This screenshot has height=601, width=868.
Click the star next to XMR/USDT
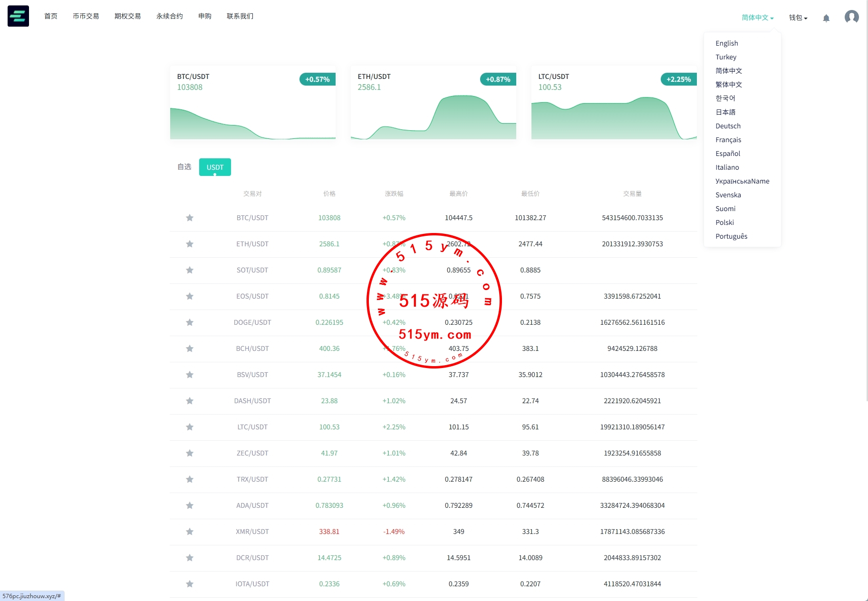pyautogui.click(x=190, y=532)
